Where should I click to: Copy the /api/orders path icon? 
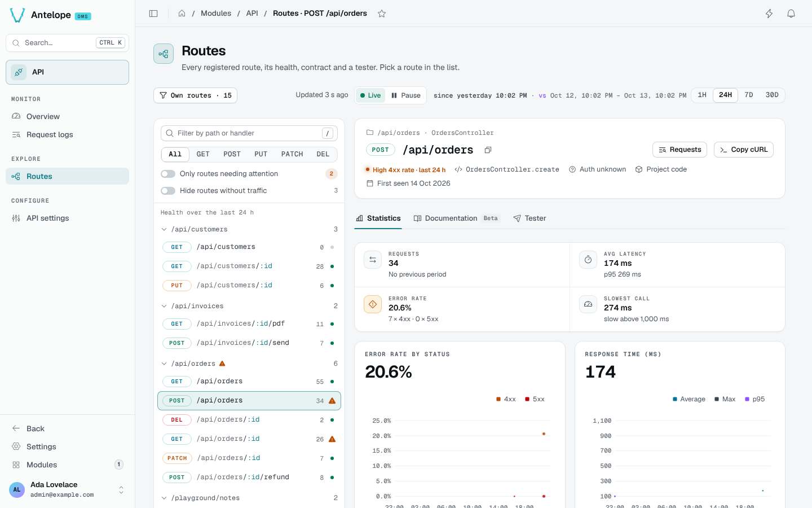(x=488, y=150)
